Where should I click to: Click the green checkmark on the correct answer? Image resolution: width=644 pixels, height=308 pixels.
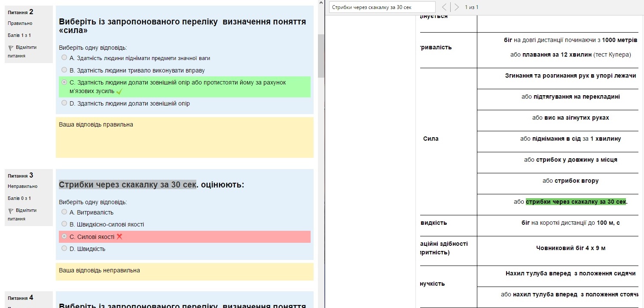pyautogui.click(x=119, y=91)
